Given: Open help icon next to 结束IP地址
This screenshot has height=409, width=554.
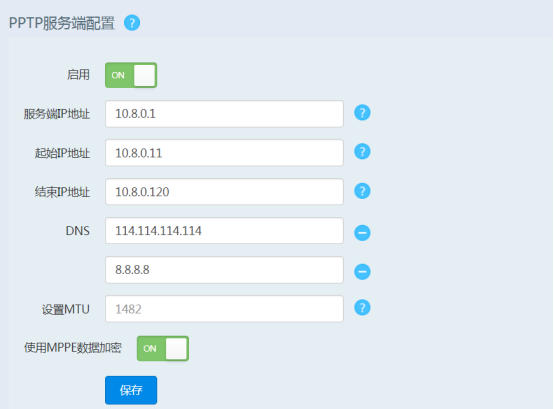Looking at the screenshot, I should point(362,191).
